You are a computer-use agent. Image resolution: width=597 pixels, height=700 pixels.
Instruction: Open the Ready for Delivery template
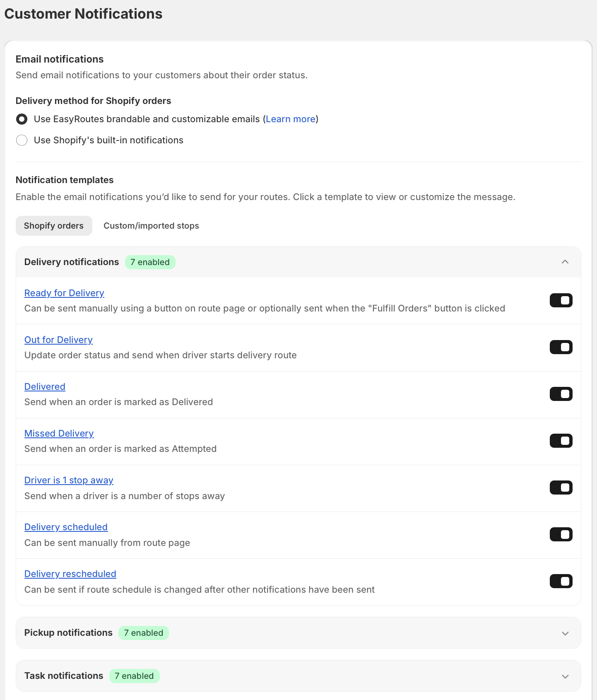tap(64, 293)
